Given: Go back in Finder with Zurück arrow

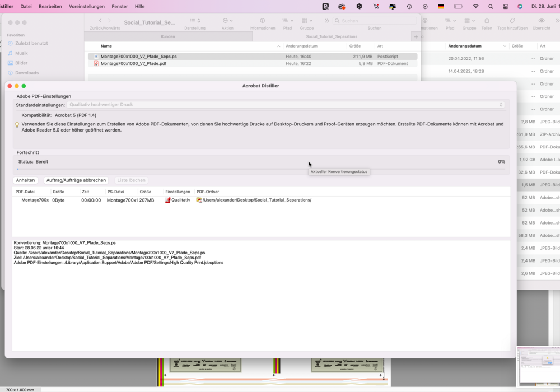Looking at the screenshot, I should 100,21.
